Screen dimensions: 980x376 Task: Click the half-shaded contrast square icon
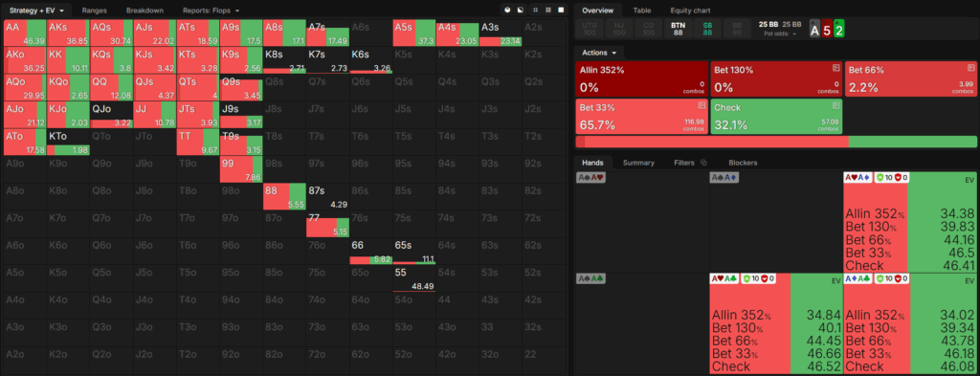[x=520, y=10]
